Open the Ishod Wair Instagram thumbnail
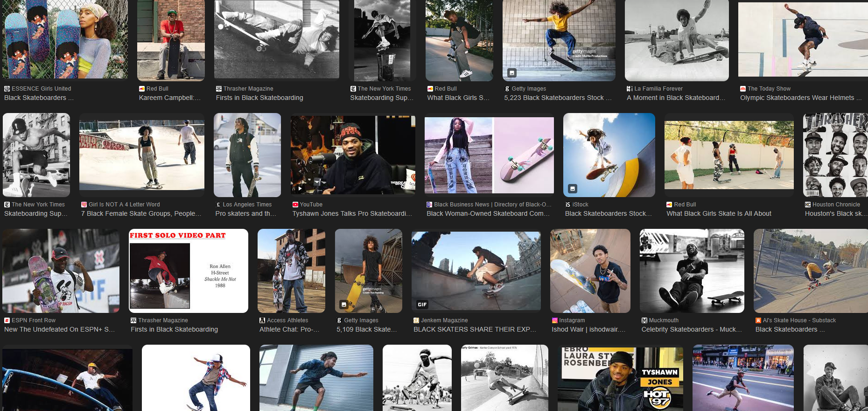Viewport: 868px width, 411px height. 590,271
